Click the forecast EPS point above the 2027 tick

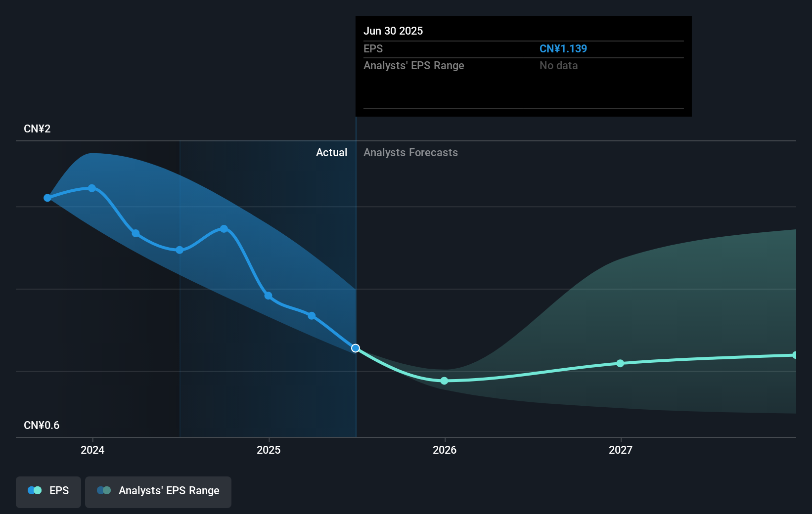tap(620, 363)
